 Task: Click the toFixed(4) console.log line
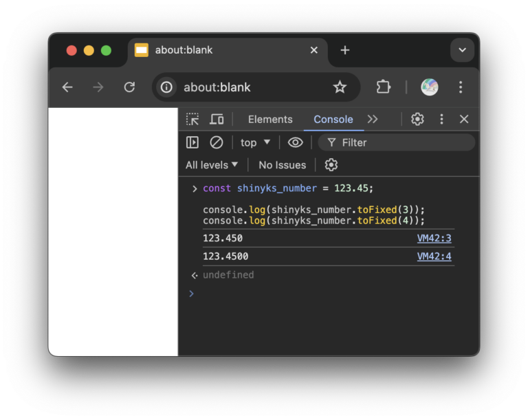[x=313, y=220]
